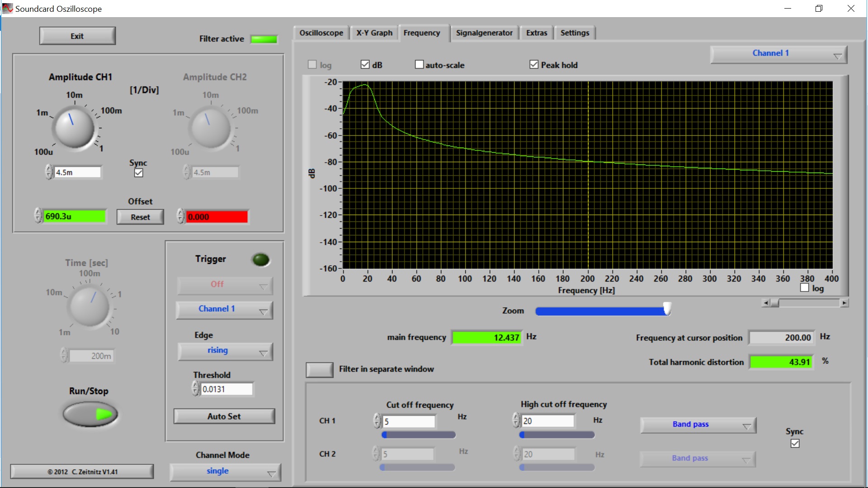This screenshot has width=868, height=488.
Task: Click the Auto Set button
Action: tap(224, 417)
